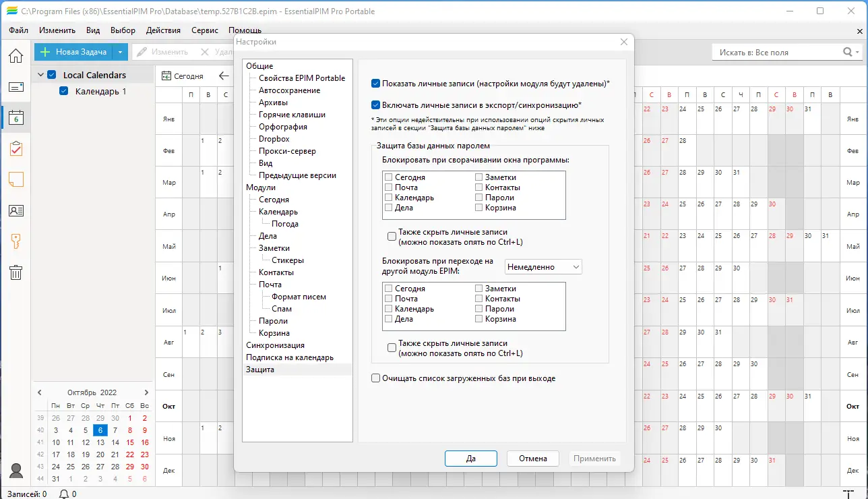The width and height of the screenshot is (868, 499).
Task: Select Защита settings item
Action: click(260, 370)
